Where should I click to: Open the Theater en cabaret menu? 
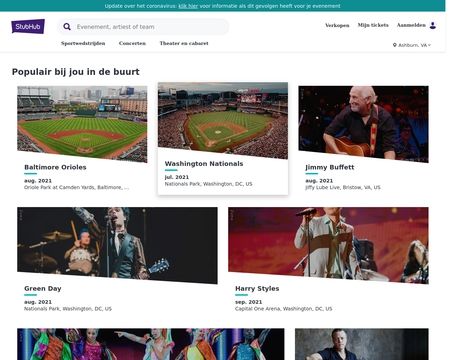point(184,43)
